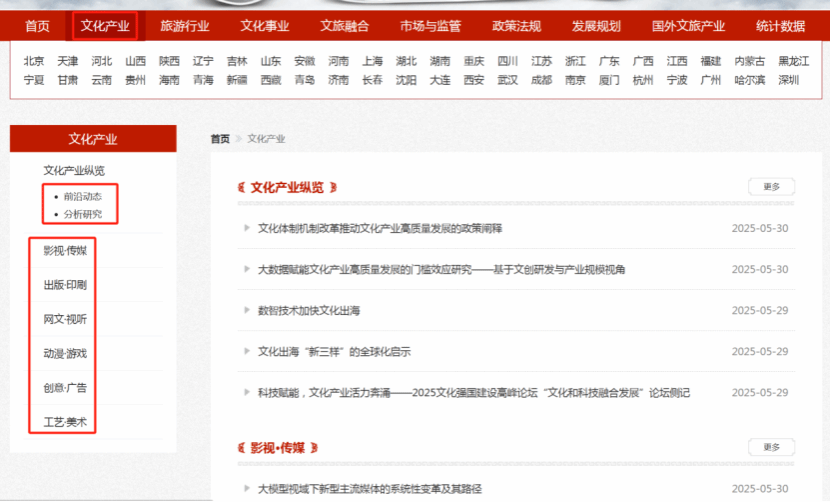
Task: Click 首页 in the breadcrumb trail
Action: 220,139
